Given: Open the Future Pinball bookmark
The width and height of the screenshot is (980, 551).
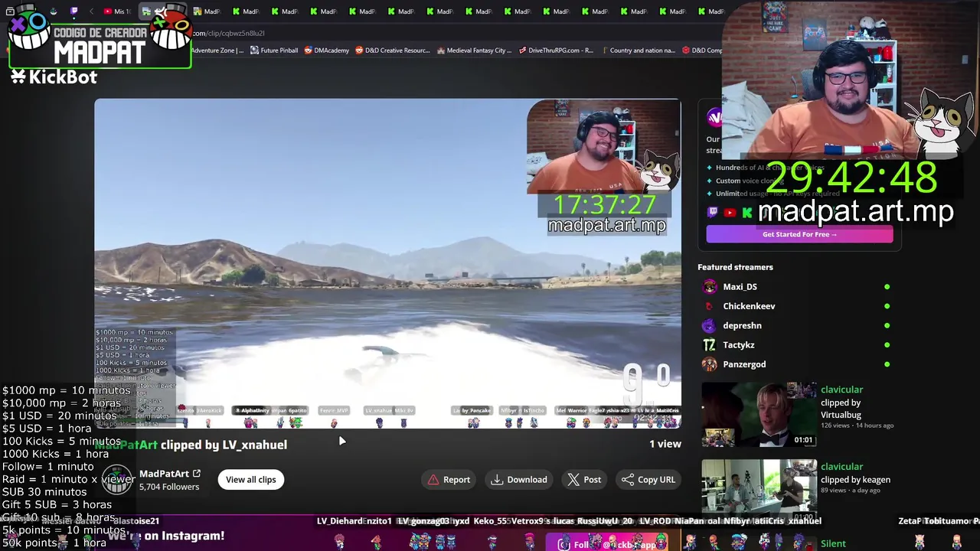Looking at the screenshot, I should click(273, 51).
